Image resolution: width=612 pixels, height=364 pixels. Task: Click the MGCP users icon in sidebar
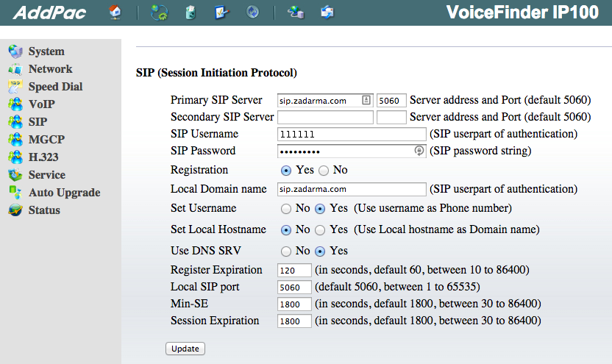coord(15,140)
